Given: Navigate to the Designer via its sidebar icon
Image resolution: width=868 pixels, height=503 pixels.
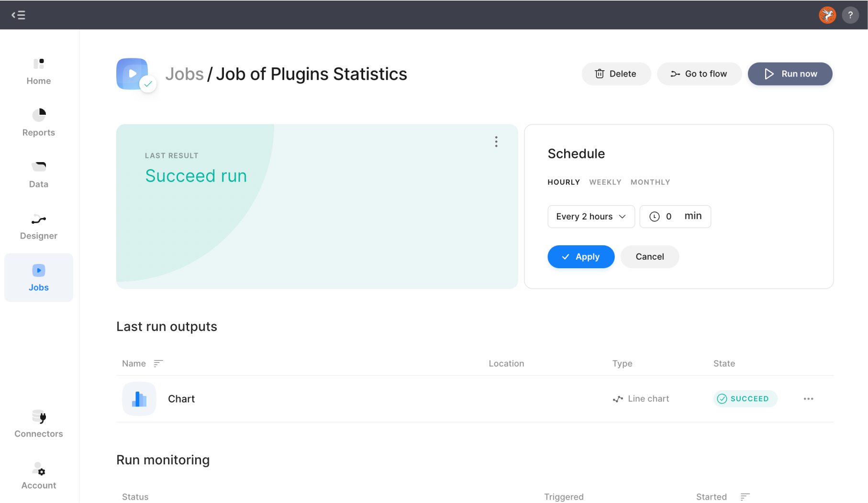Looking at the screenshot, I should (38, 225).
